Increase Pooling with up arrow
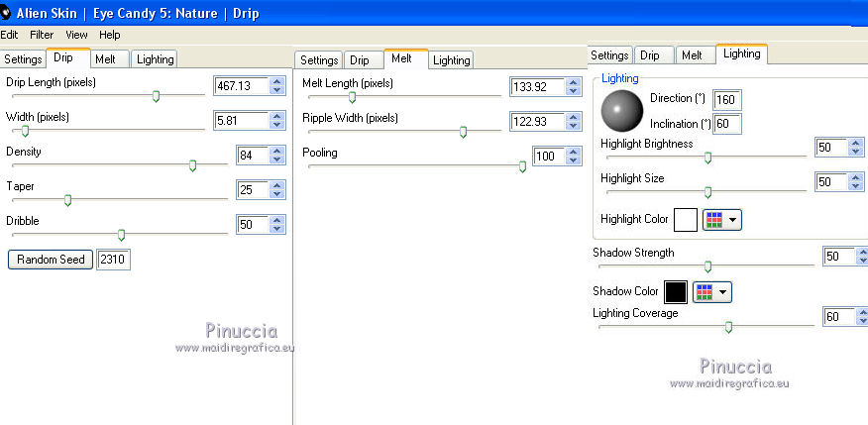The image size is (868, 425). 573,152
